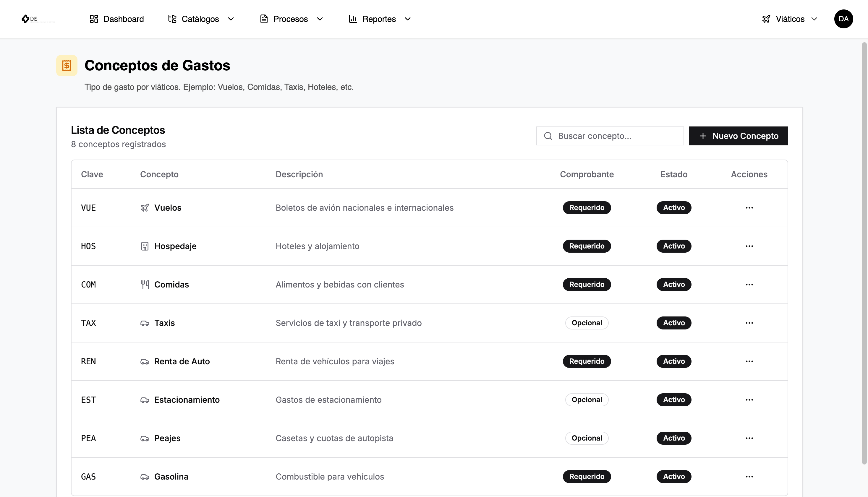Click the Dashboard grid icon
Image resolution: width=868 pixels, height=497 pixels.
94,19
